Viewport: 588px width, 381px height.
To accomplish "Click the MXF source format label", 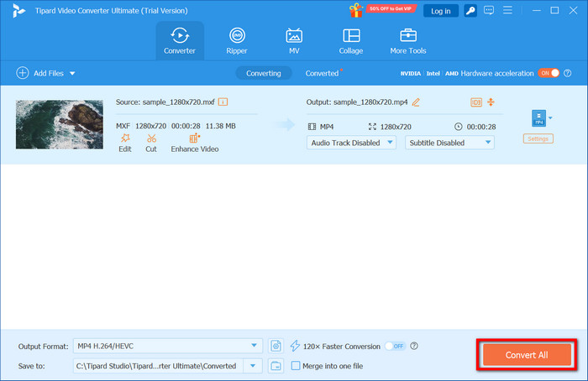I will point(123,126).
